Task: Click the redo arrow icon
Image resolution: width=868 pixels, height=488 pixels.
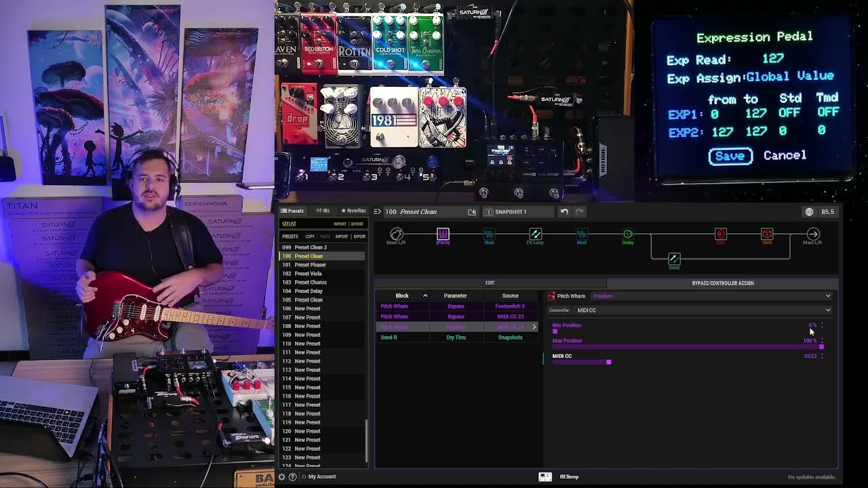Action: [580, 211]
